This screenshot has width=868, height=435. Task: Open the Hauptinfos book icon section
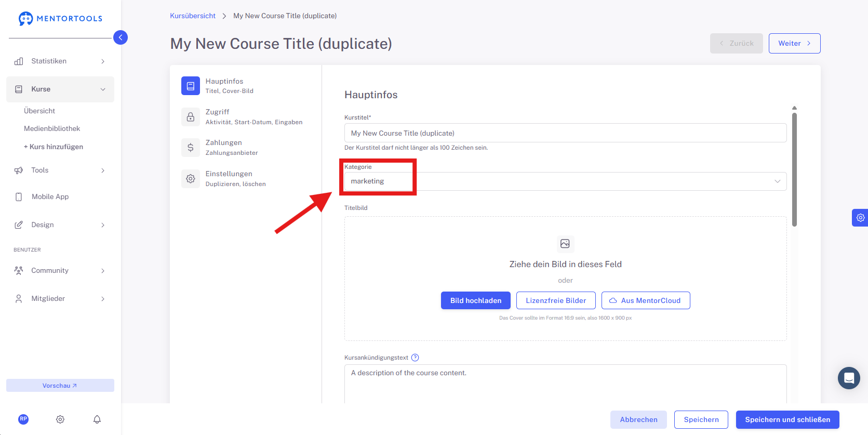point(191,86)
